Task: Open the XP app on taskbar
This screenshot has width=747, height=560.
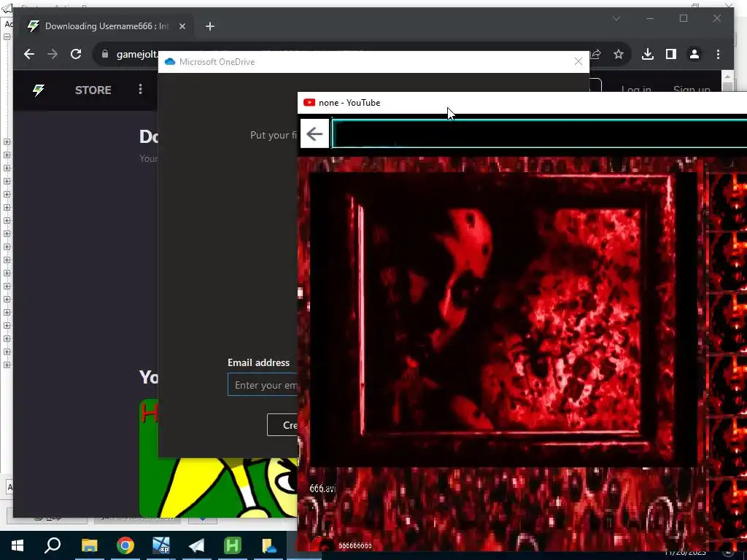Action: pos(161,545)
